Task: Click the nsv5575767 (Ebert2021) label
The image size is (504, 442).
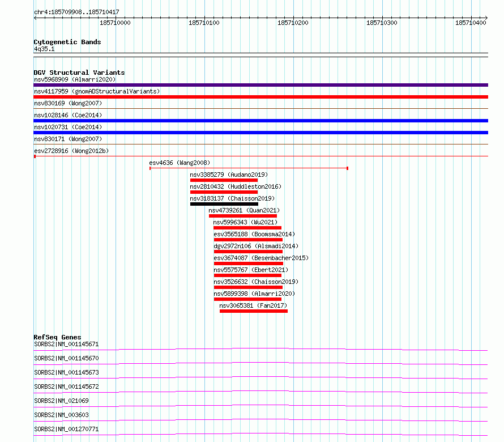Action: coord(251,270)
